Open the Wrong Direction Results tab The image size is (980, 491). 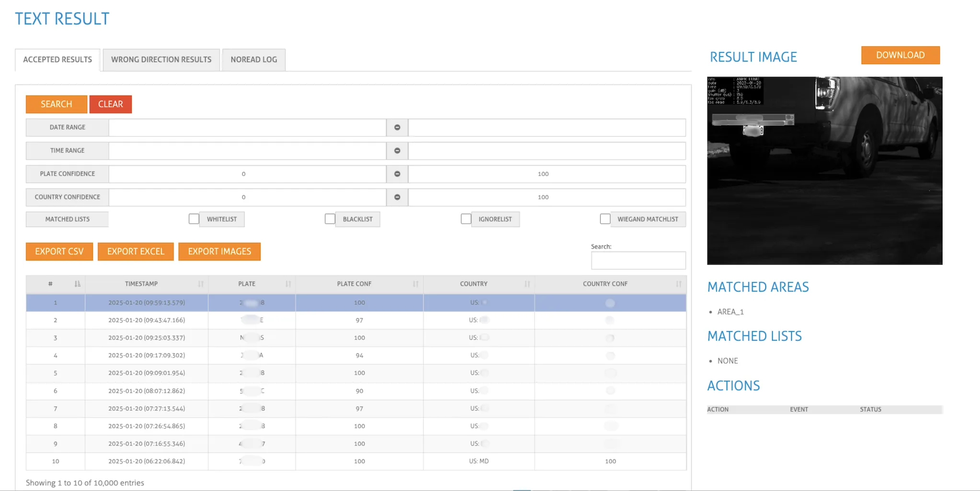161,60
